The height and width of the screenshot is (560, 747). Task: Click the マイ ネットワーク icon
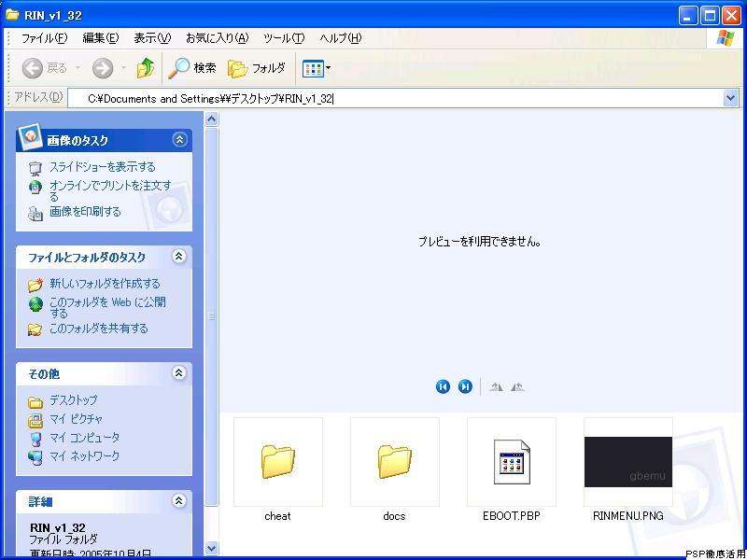(x=35, y=456)
